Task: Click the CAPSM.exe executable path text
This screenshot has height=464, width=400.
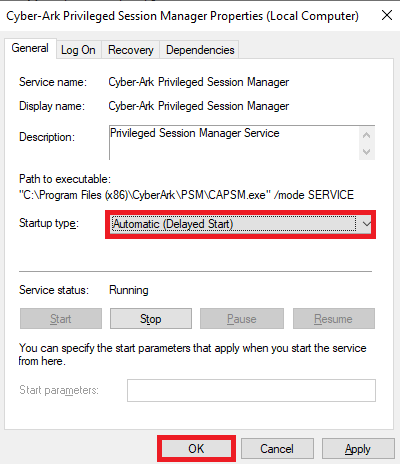Action: [186, 195]
